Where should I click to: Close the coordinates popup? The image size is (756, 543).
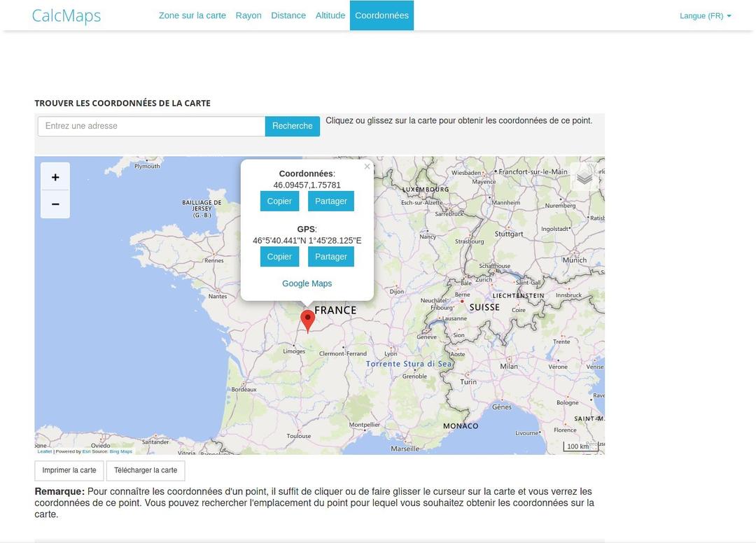[x=367, y=167]
